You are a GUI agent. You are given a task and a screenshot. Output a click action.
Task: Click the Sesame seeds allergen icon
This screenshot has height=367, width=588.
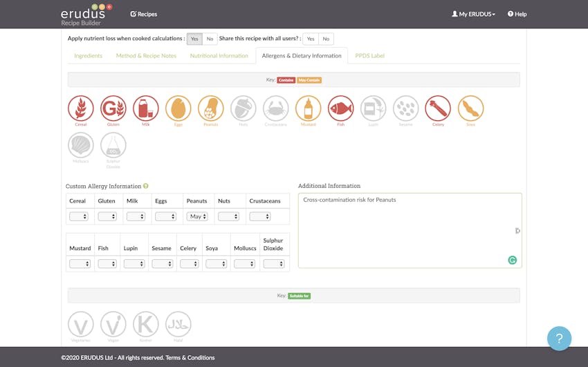(x=406, y=109)
